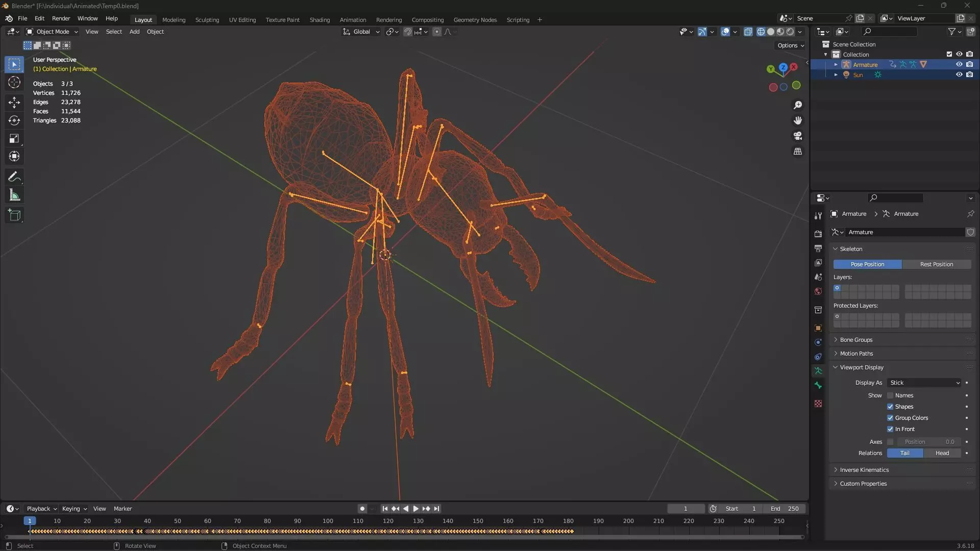The image size is (980, 551).
Task: Play the animation forward
Action: (415, 509)
